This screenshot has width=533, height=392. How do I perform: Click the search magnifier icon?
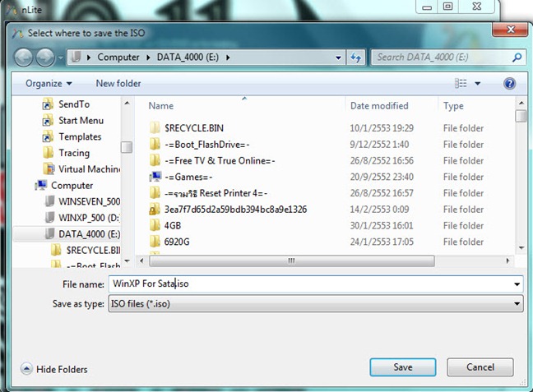(x=517, y=58)
